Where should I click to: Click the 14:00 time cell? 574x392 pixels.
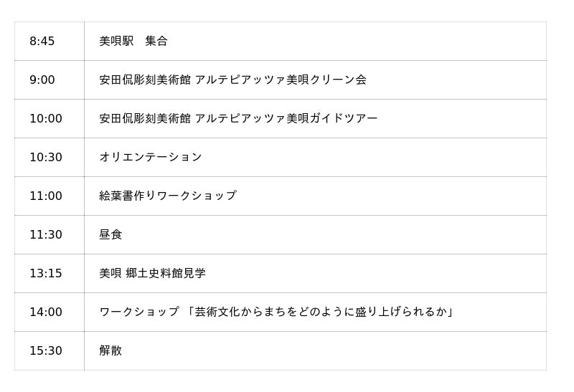(50, 312)
